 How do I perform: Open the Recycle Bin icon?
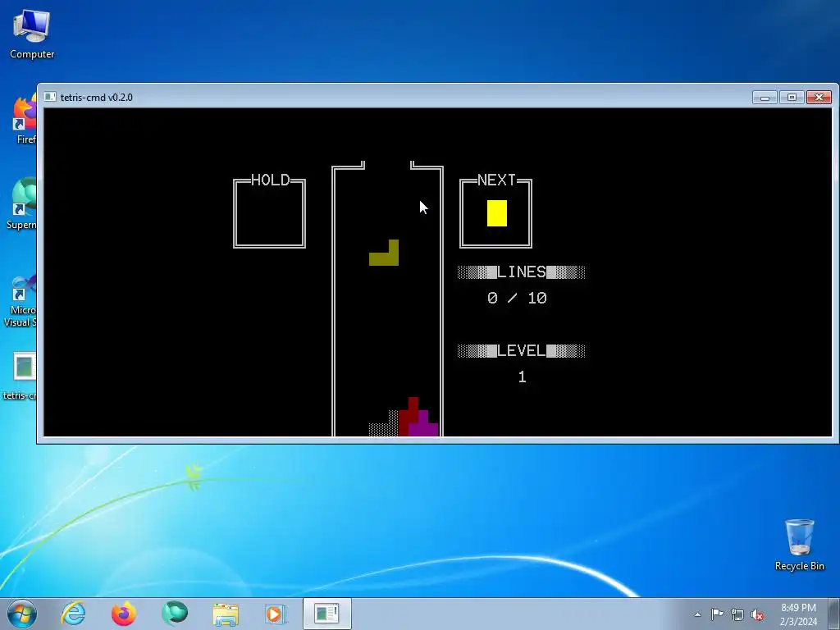pos(799,545)
